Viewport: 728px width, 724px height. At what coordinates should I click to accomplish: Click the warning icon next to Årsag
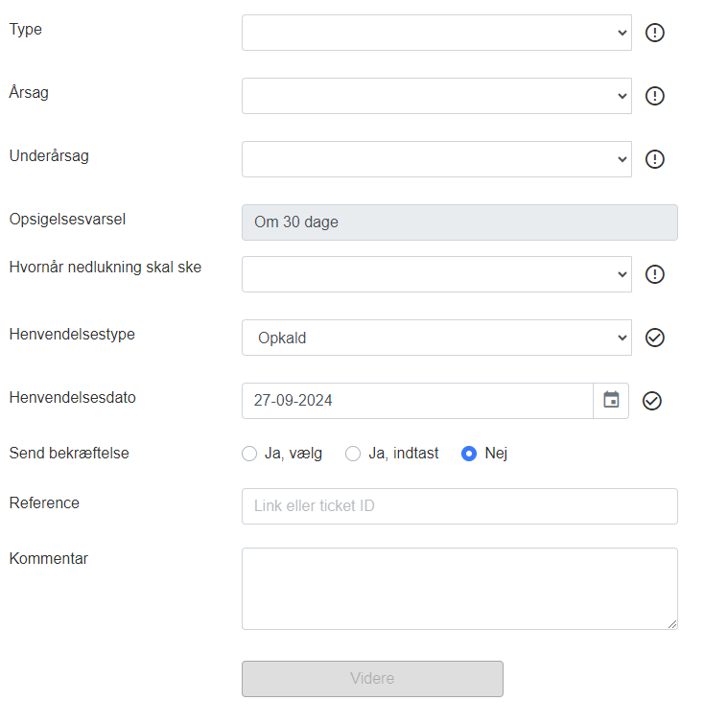tap(655, 96)
